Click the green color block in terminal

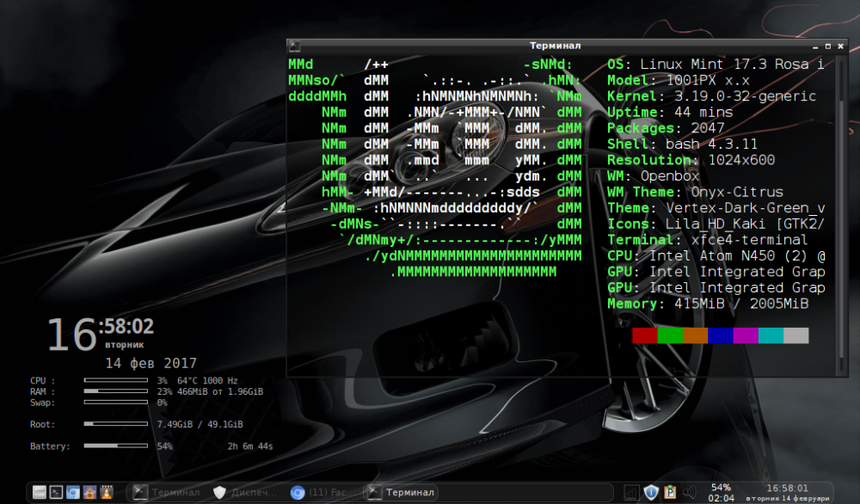[x=670, y=335]
